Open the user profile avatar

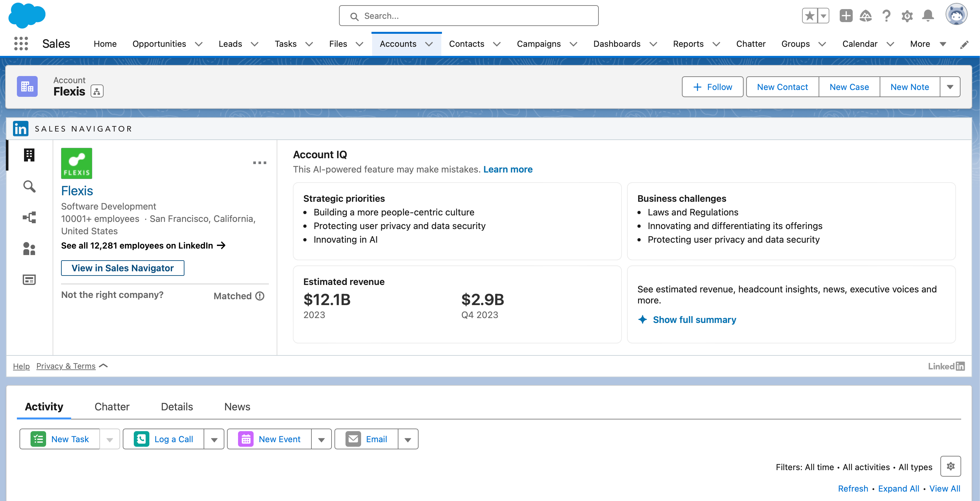tap(956, 15)
